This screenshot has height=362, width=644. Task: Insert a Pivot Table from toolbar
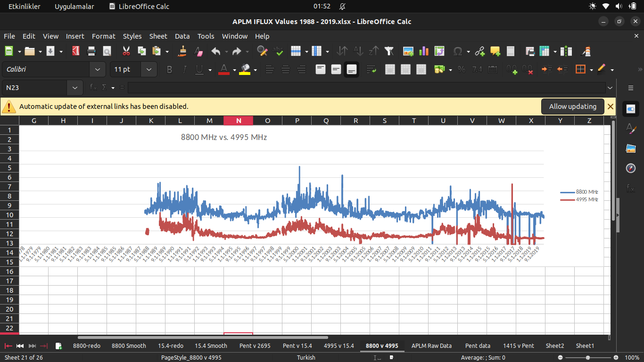[439, 51]
